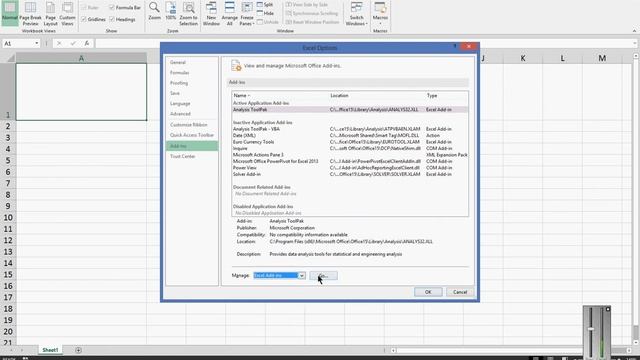
Task: Click Arrange All windows
Action: 229,13
